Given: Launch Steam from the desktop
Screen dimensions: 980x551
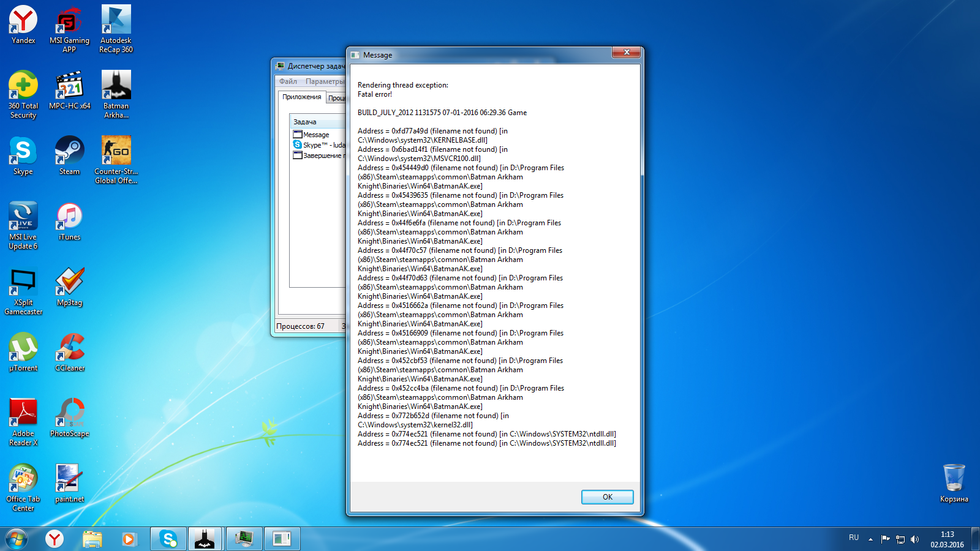Looking at the screenshot, I should (69, 156).
